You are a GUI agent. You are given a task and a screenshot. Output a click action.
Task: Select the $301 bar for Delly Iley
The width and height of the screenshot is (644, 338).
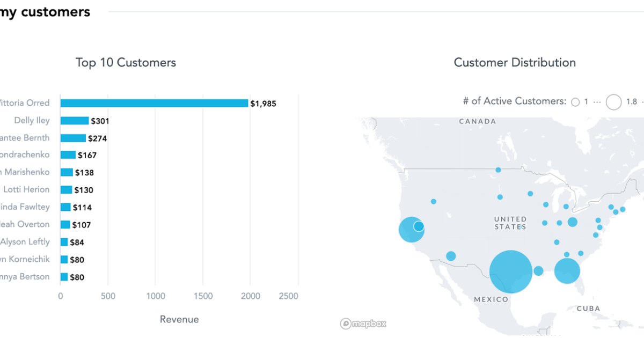point(75,120)
